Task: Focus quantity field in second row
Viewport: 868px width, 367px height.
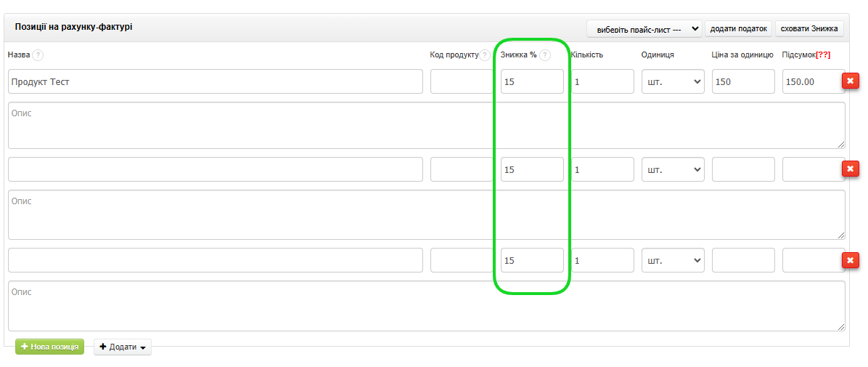Action: click(602, 169)
